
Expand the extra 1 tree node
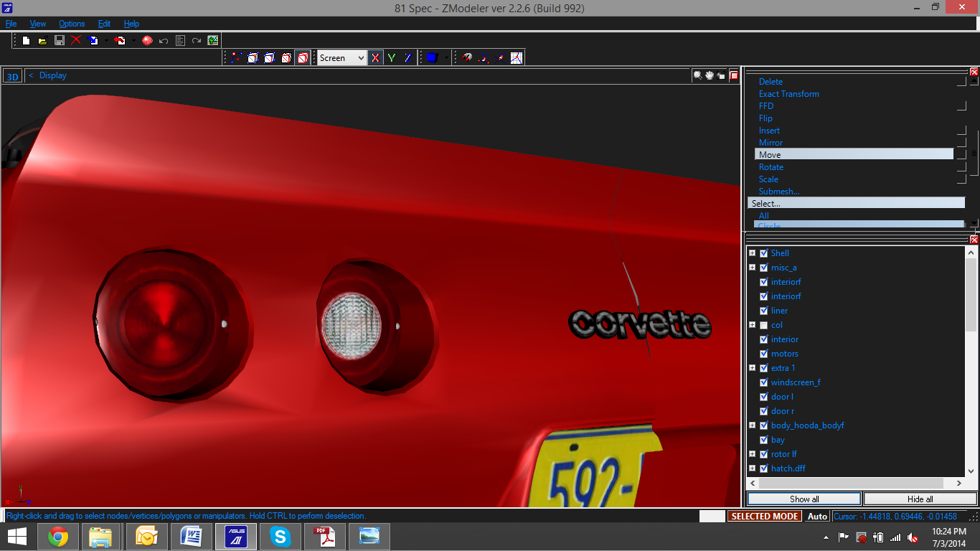pos(752,368)
